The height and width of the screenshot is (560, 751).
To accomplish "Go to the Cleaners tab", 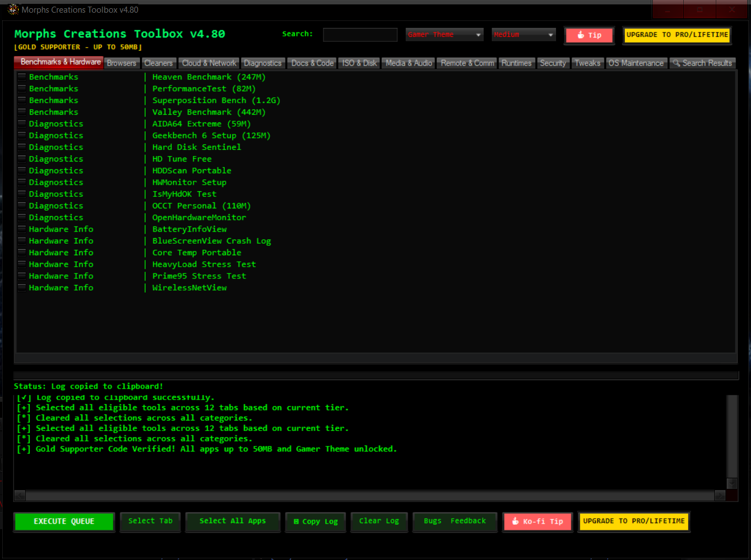I will (159, 63).
